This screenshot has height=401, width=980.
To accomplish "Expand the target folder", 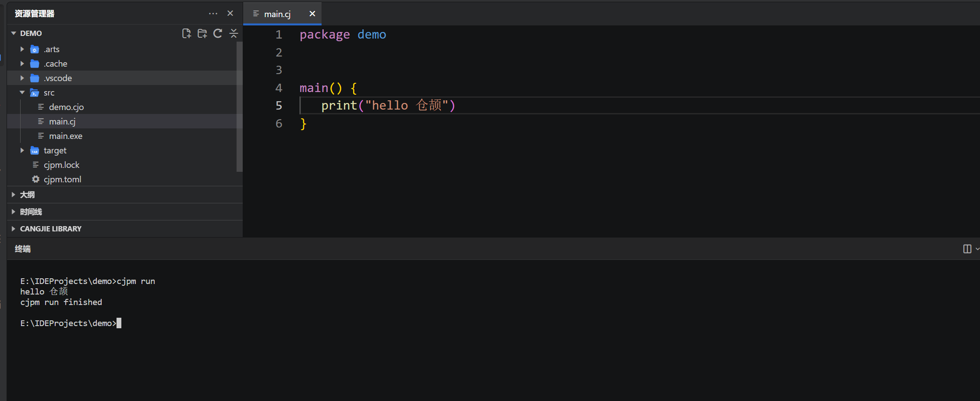I will [22, 150].
